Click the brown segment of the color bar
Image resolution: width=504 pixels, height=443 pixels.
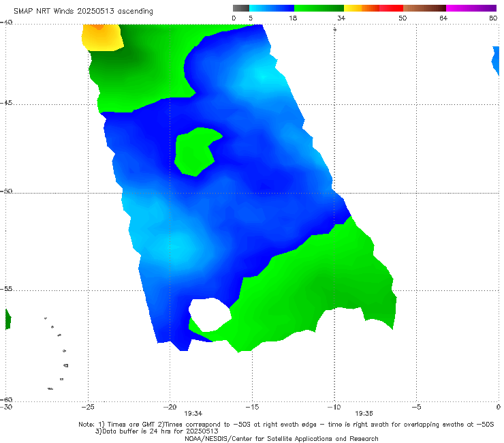(x=424, y=8)
